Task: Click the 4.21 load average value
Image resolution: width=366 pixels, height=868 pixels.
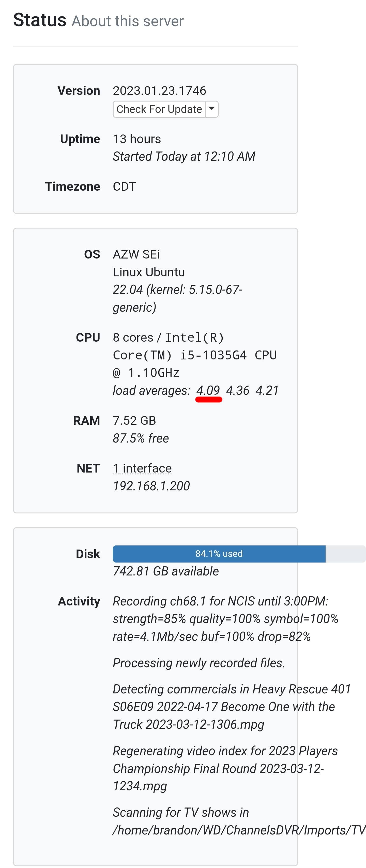Action: 267,390
